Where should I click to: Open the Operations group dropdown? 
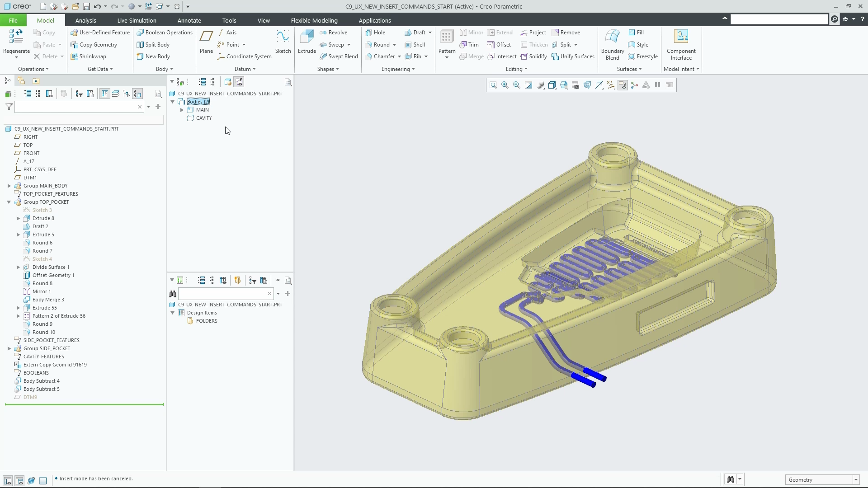[x=33, y=69]
